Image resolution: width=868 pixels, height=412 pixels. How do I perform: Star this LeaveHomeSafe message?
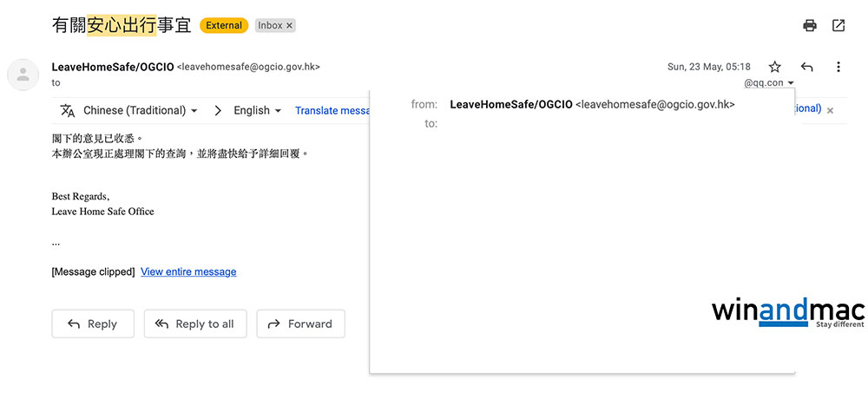click(x=775, y=67)
